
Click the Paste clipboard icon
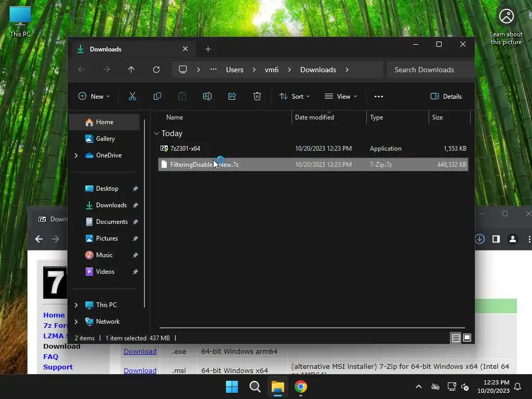tap(182, 96)
